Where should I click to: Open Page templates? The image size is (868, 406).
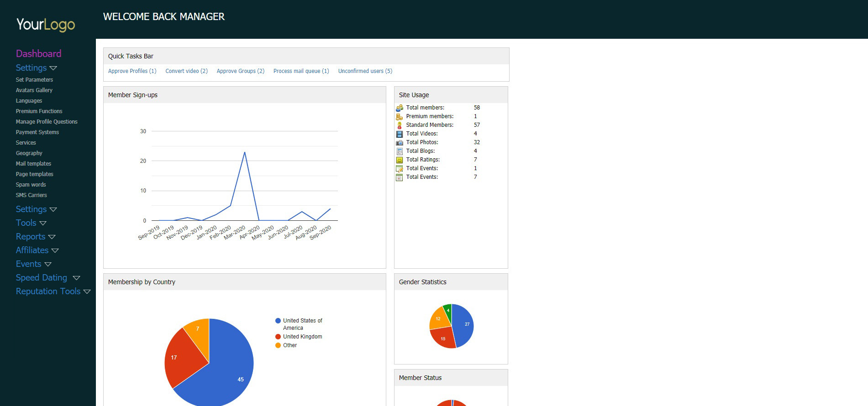click(35, 174)
